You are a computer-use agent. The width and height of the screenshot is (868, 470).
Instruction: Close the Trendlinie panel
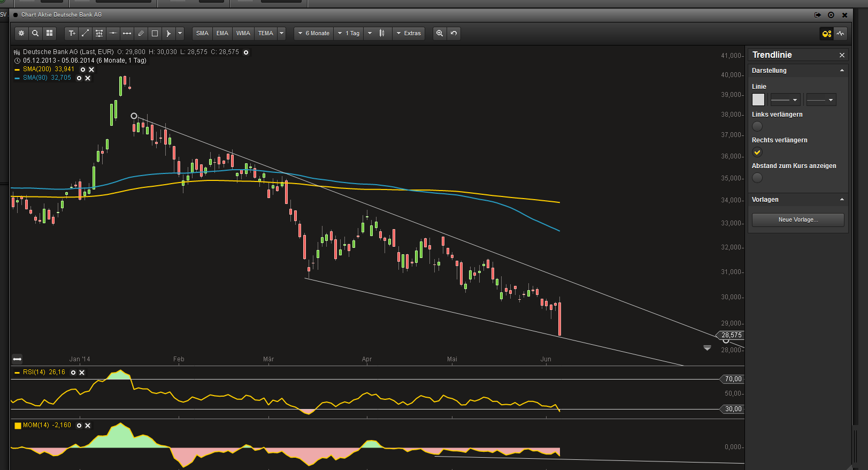[x=842, y=55]
